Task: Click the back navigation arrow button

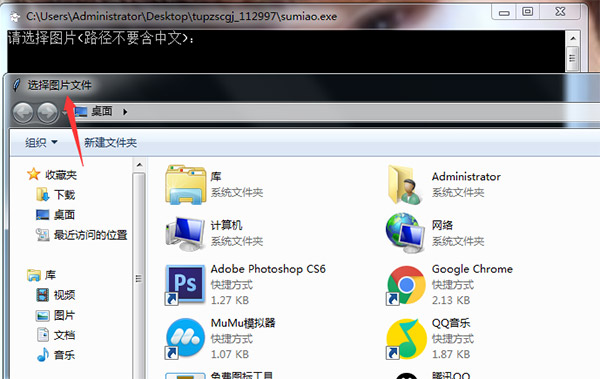Action: (x=23, y=113)
